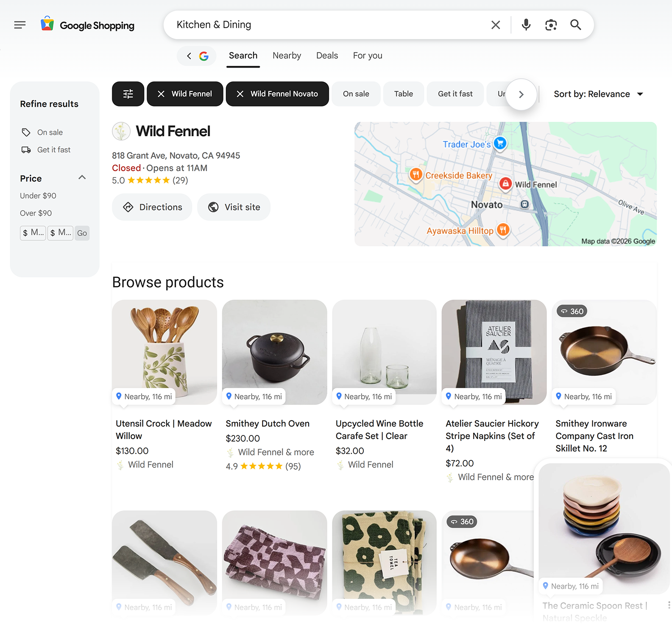Remove the Wild Fennel filter chip

185,94
